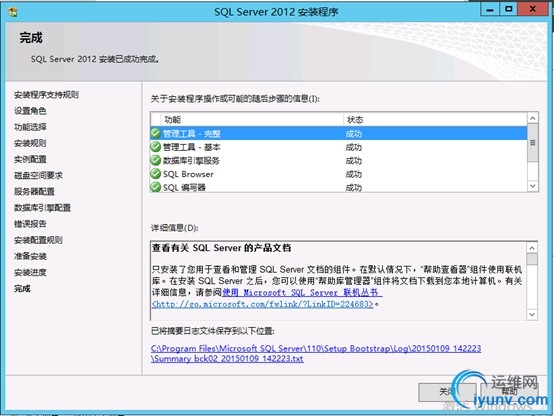Image resolution: width=554 pixels, height=416 pixels.
Task: Click the 准备安装 step
Action: click(30, 256)
